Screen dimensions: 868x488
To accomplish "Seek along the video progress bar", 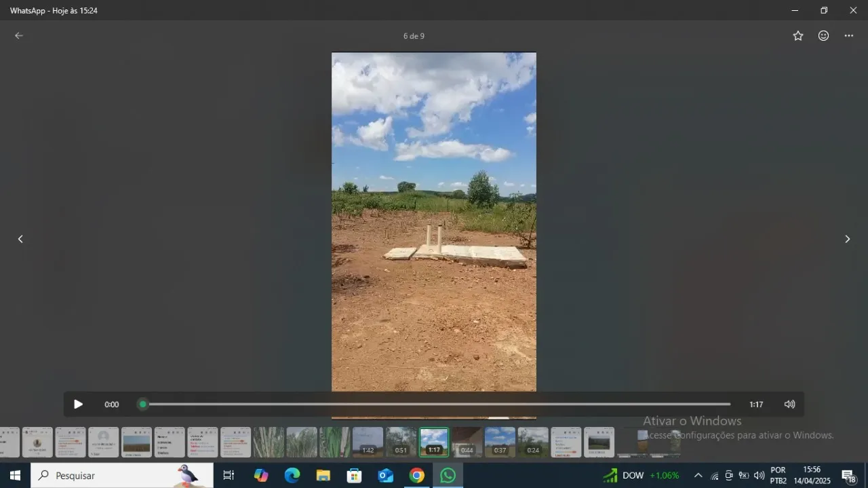I will click(436, 405).
